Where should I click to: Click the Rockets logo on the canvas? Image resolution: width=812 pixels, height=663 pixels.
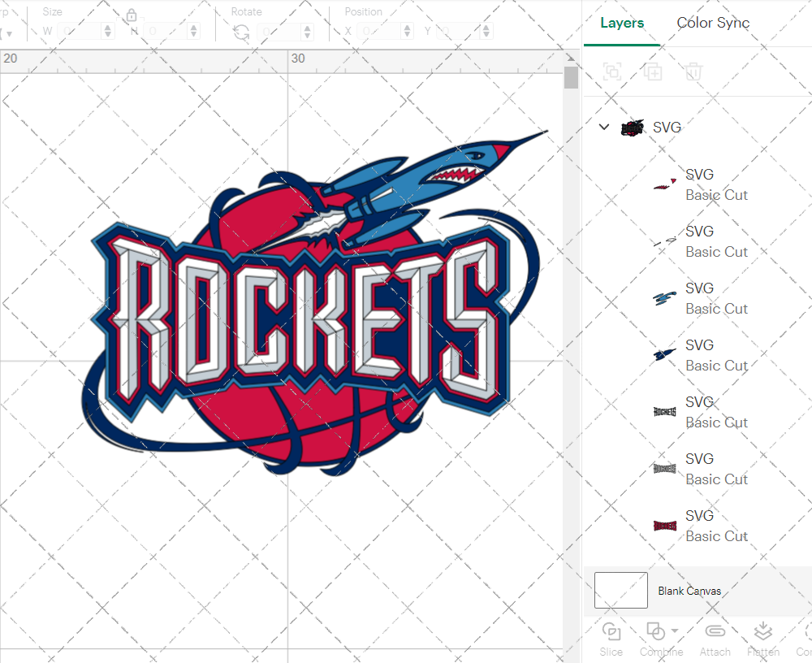314,302
